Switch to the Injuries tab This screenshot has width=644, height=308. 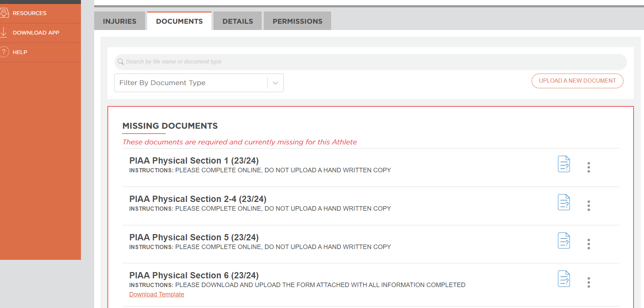pyautogui.click(x=120, y=21)
